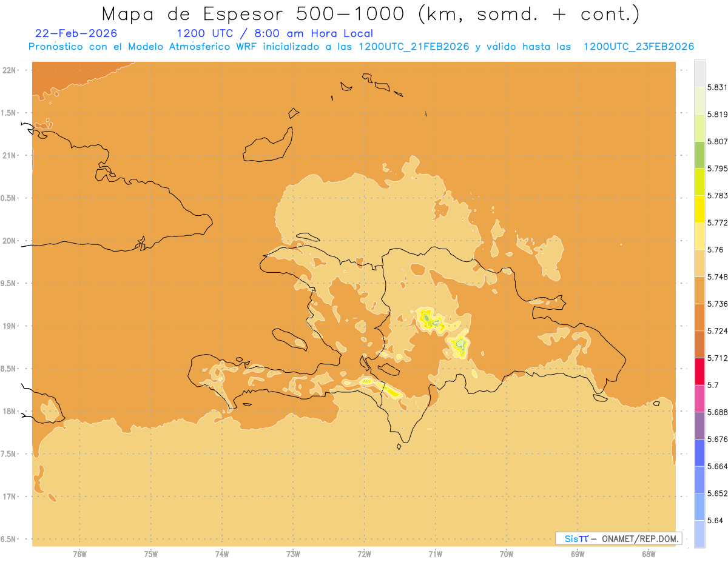This screenshot has width=728, height=562.
Task: Click the colorbar value 5.795
Action: [717, 169]
